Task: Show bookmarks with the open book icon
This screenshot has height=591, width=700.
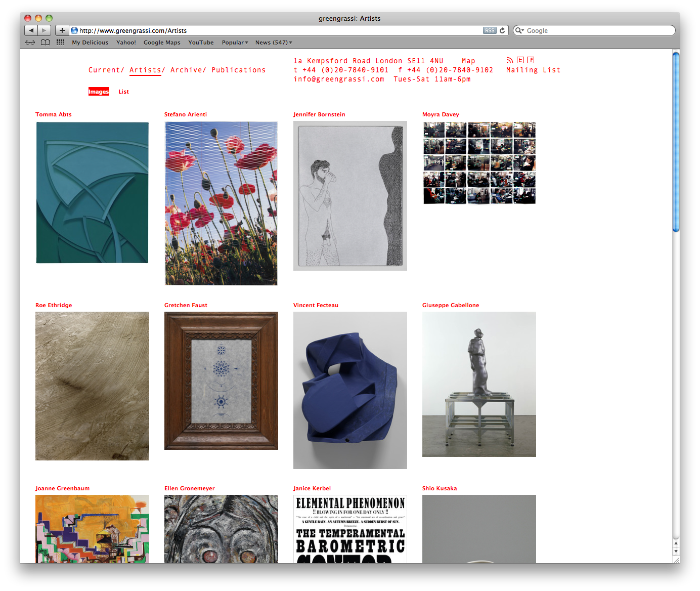Action: (x=46, y=43)
